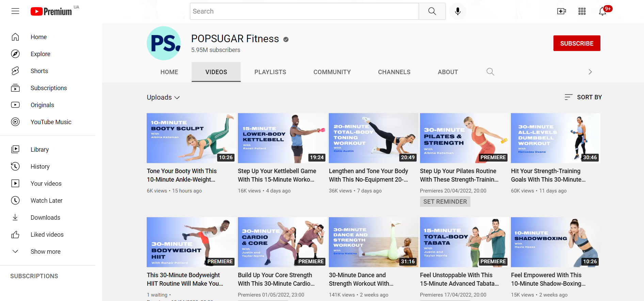Click the Explore compass icon
Screen dimensions: 644x301
pyautogui.click(x=15, y=54)
